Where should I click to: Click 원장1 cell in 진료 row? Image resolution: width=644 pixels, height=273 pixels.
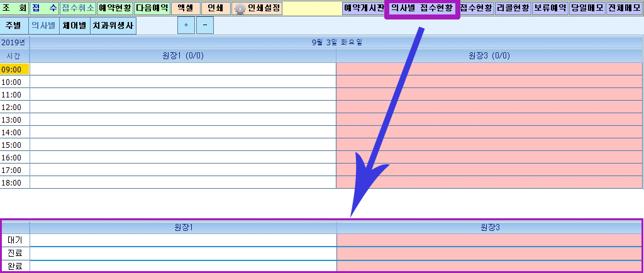pyautogui.click(x=183, y=253)
